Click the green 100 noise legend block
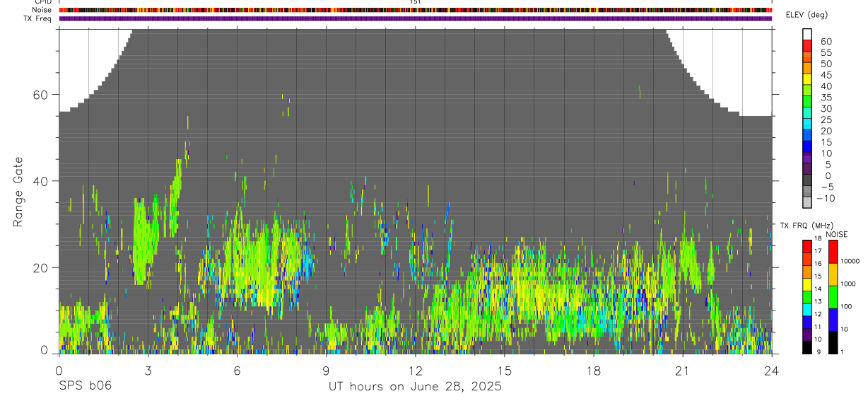Viewport: 868px width, 401px height. (832, 297)
